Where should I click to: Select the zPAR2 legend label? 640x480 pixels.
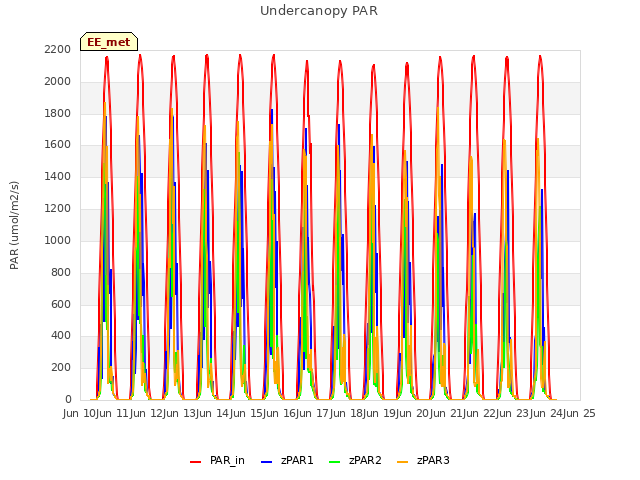[365, 460]
